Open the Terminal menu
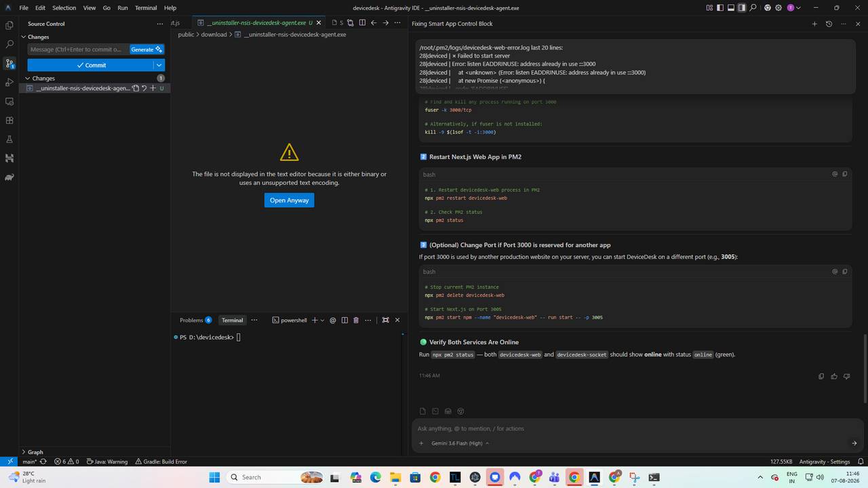The image size is (868, 488). 146,7
